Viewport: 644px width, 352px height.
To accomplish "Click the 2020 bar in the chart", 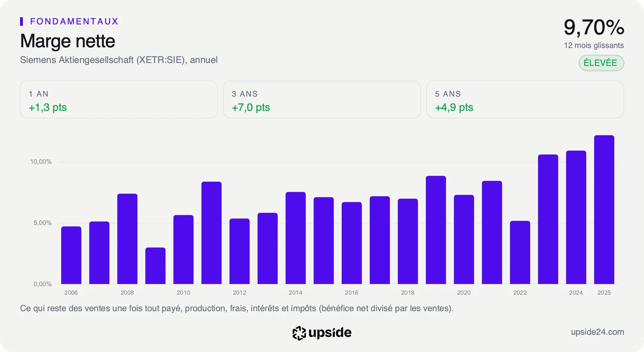I will pos(464,239).
